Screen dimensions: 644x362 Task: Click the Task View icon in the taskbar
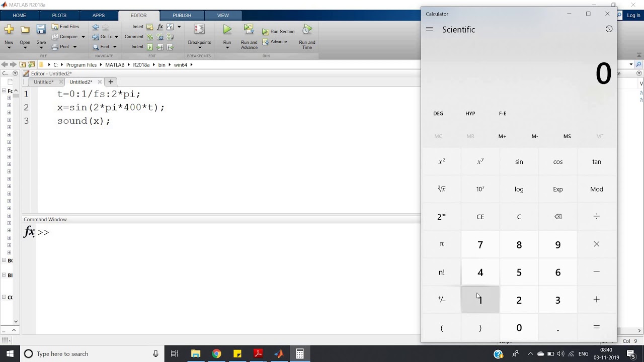[x=175, y=354]
